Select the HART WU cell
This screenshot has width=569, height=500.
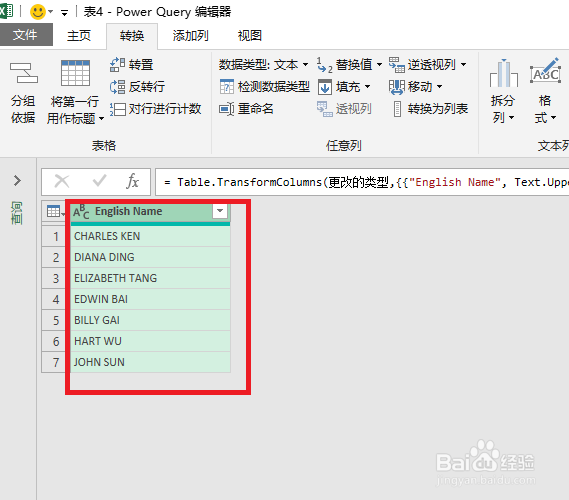tap(151, 341)
